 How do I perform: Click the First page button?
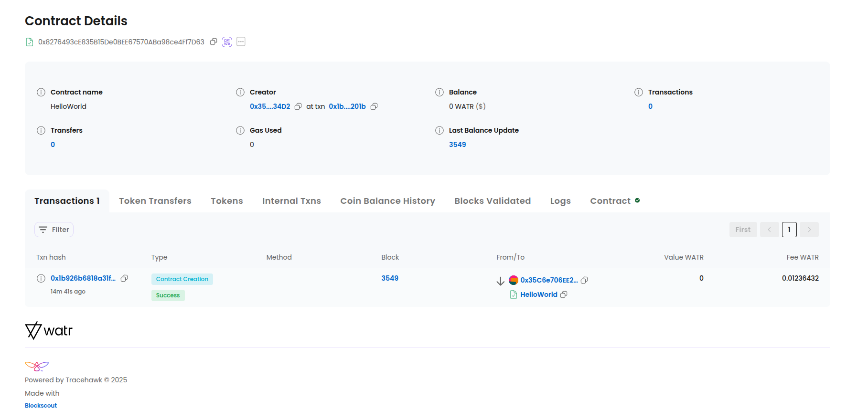(x=743, y=230)
